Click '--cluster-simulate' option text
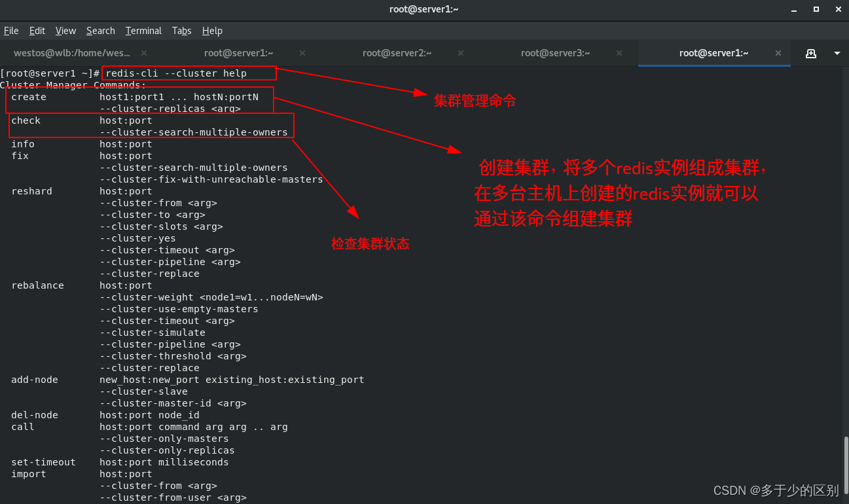Screen dimensions: 849x504 [x=153, y=333]
